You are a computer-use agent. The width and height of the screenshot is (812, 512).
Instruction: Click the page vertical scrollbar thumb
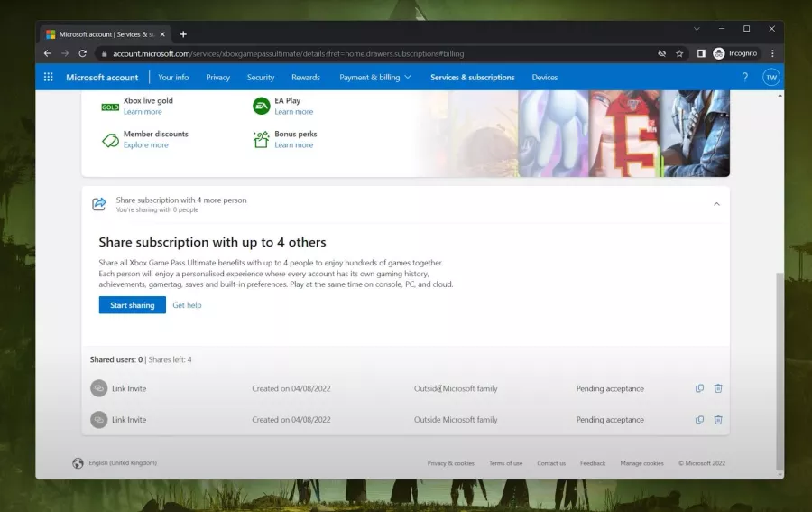pyautogui.click(x=780, y=371)
